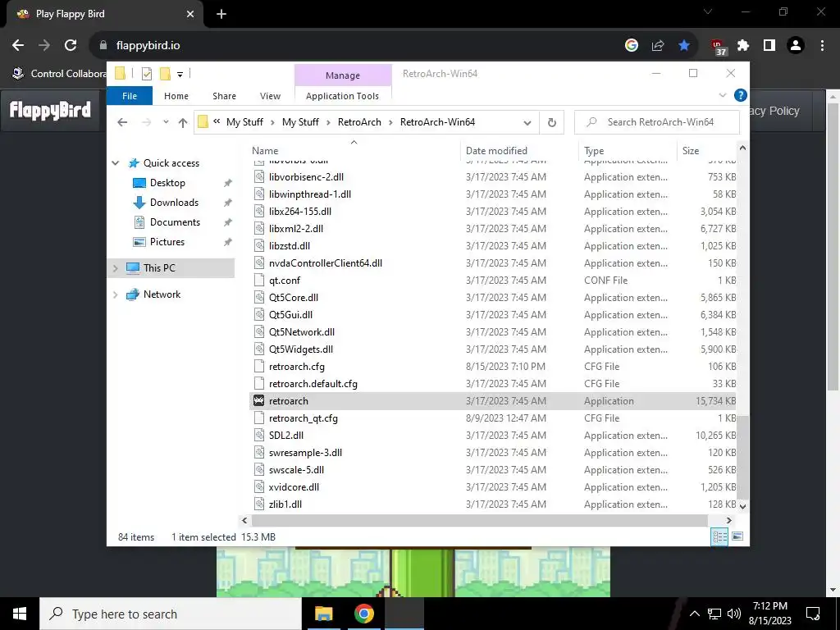The width and height of the screenshot is (840, 630).
Task: Open the Home ribbon tab
Action: [x=176, y=96]
